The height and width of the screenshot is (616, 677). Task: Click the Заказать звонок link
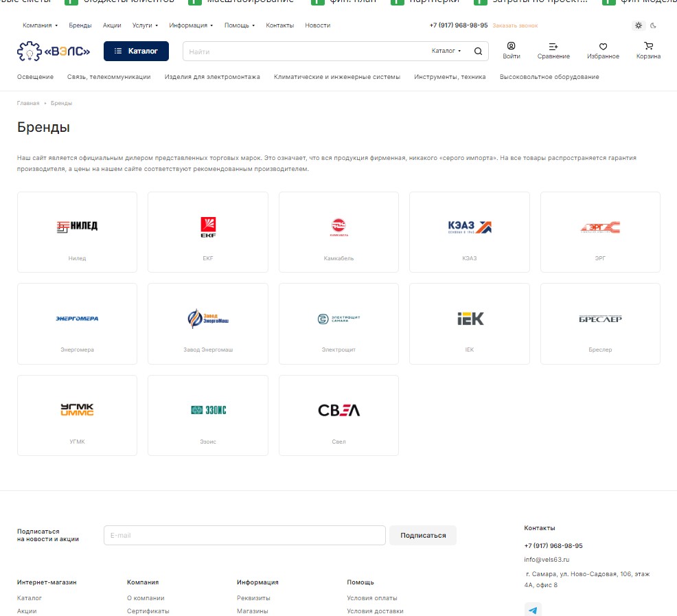tap(515, 26)
